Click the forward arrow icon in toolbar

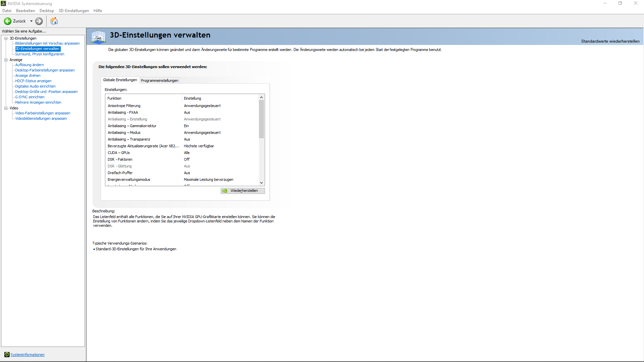(39, 21)
